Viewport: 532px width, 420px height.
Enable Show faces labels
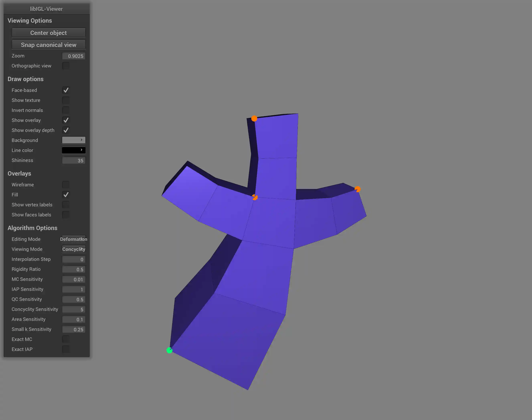pos(66,215)
